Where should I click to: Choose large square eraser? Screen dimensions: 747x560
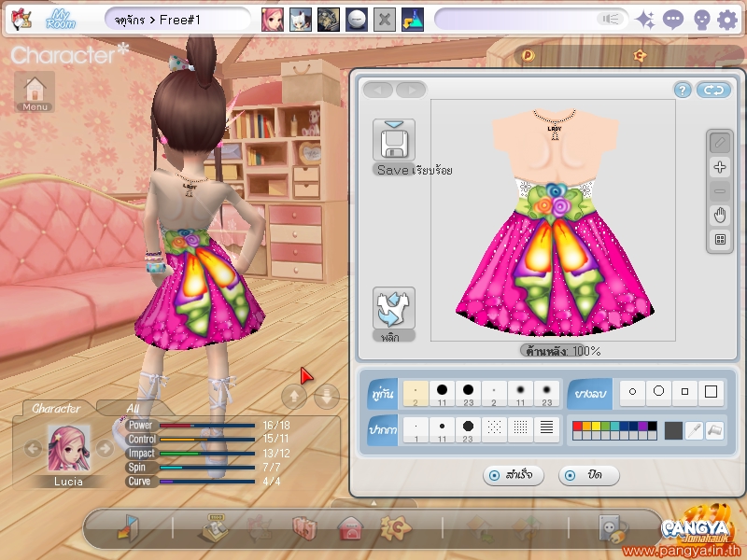click(x=711, y=391)
